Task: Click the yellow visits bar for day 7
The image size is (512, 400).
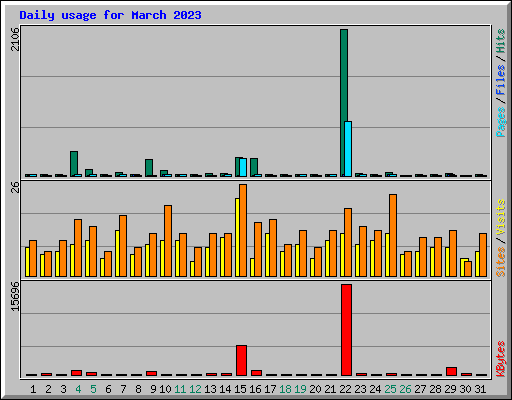Action: pyautogui.click(x=117, y=253)
